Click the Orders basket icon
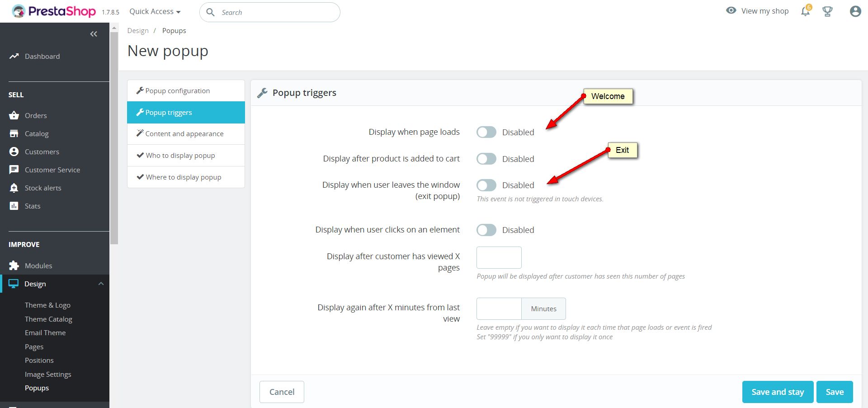The height and width of the screenshot is (408, 868). click(x=14, y=115)
